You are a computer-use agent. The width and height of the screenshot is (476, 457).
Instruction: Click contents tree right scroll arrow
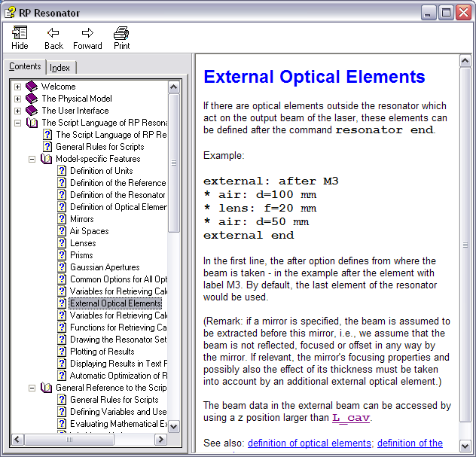[x=161, y=439]
